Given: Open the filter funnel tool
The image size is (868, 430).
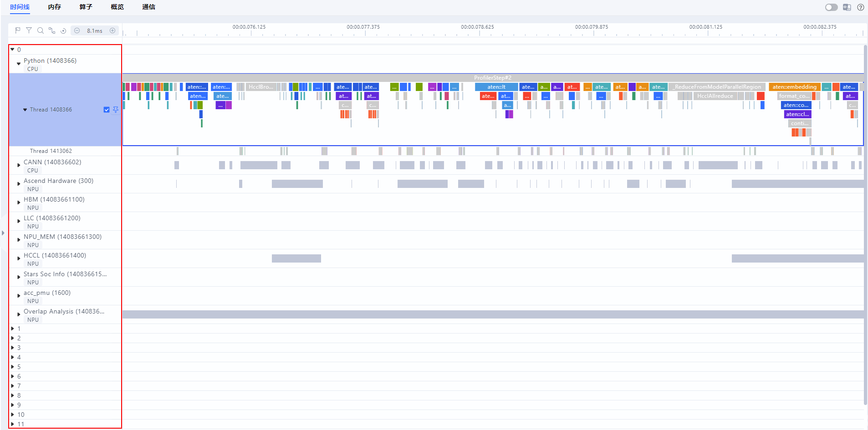Looking at the screenshot, I should tap(29, 30).
